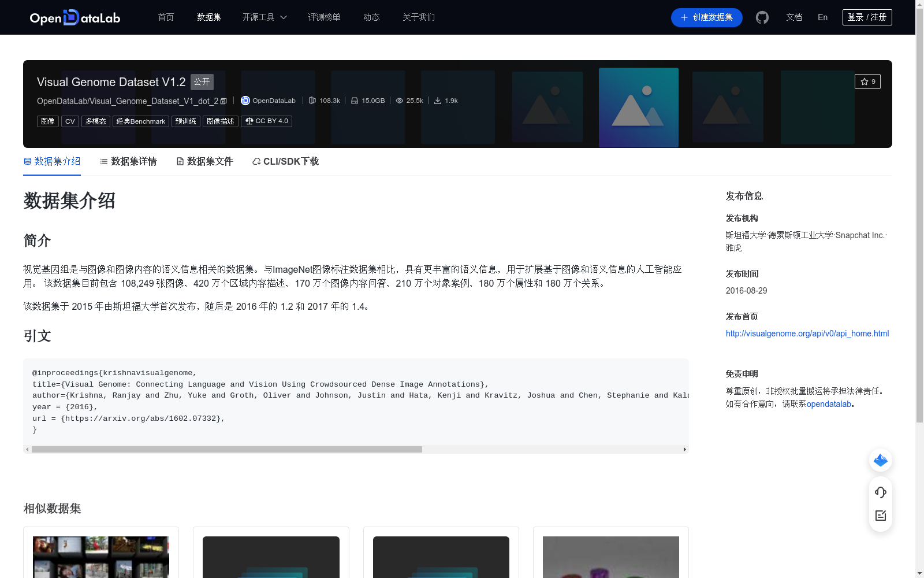Expand the 开源工具 dropdown menu
This screenshot has height=578, width=924.
pos(264,17)
